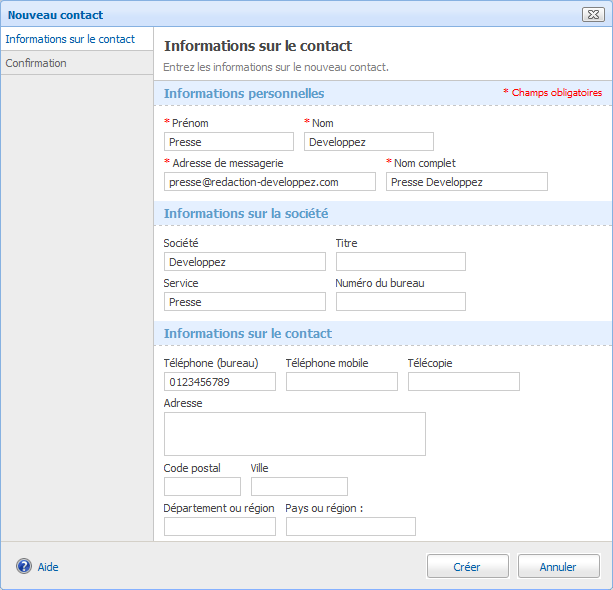Edit the Téléphone (bureau) number field
613x590 pixels.
point(220,382)
